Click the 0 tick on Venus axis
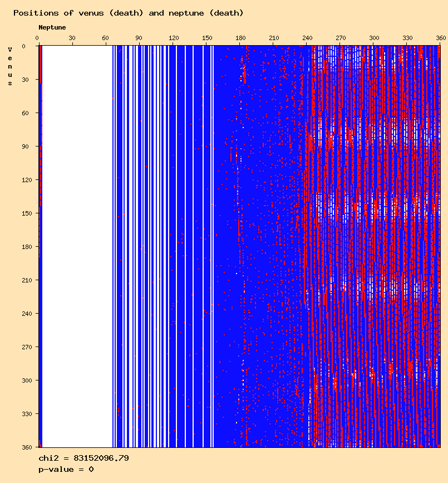The height and width of the screenshot is (483, 448). pyautogui.click(x=24, y=46)
